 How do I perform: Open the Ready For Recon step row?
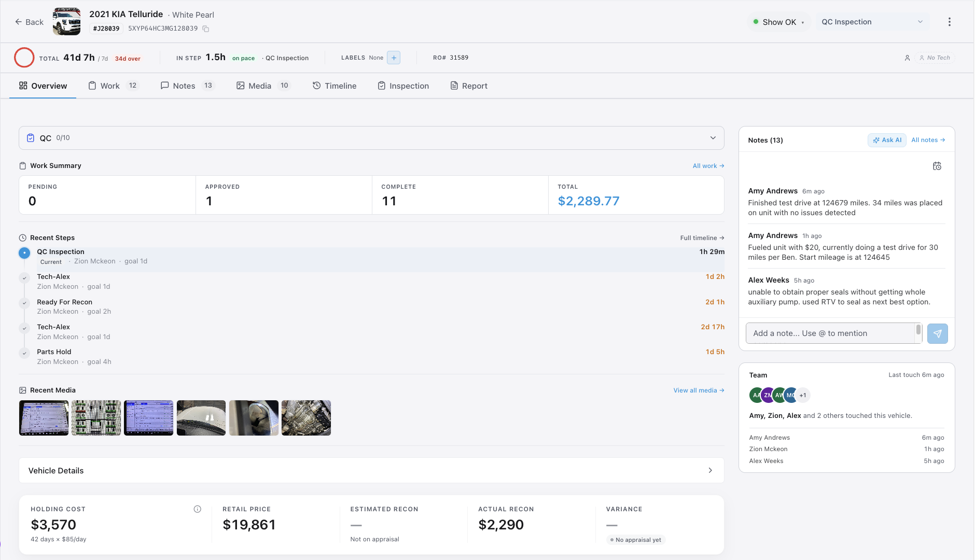[x=371, y=306]
